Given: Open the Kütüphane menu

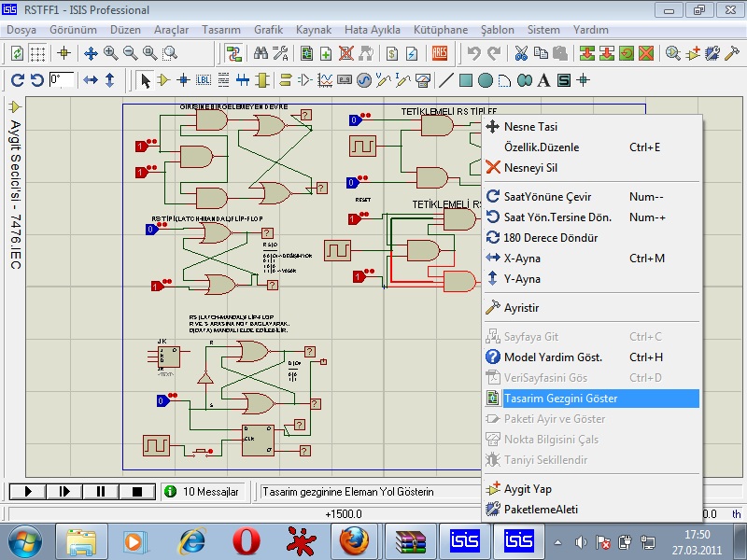Looking at the screenshot, I should (440, 30).
